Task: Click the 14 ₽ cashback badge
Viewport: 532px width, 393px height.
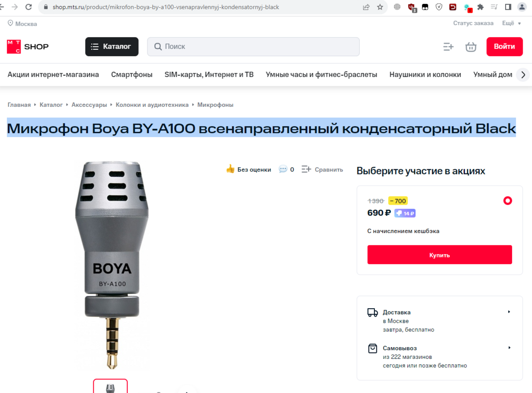Action: 405,213
